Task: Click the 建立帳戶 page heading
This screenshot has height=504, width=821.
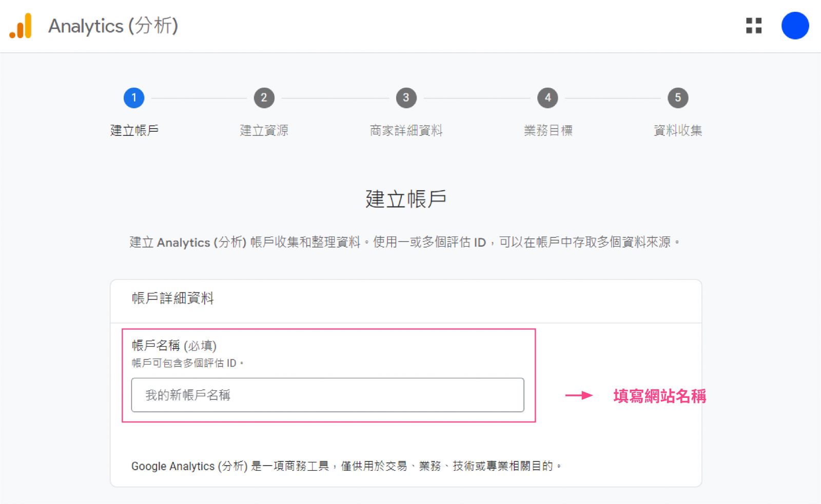Action: pos(405,199)
